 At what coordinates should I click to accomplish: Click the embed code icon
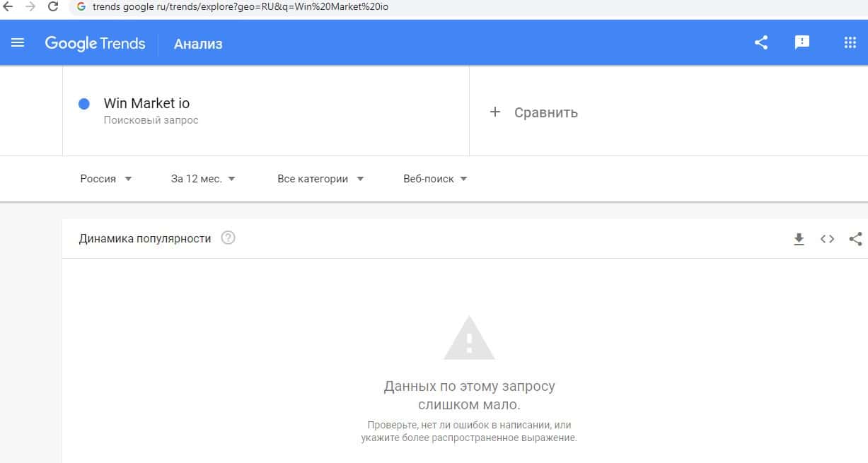(827, 239)
